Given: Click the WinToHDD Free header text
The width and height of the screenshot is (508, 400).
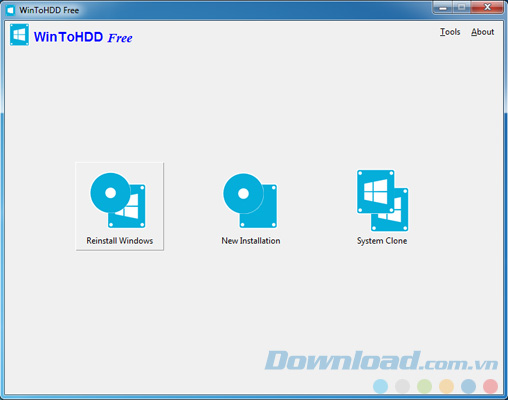Looking at the screenshot, I should click(x=83, y=37).
